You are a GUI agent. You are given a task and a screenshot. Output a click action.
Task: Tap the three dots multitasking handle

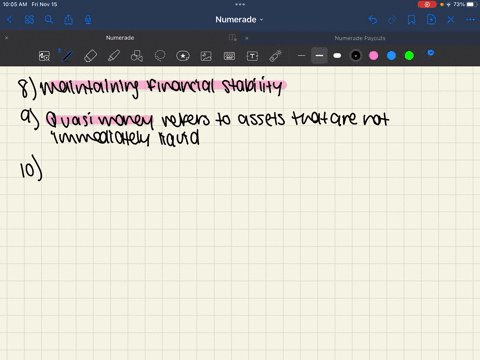pos(240,4)
